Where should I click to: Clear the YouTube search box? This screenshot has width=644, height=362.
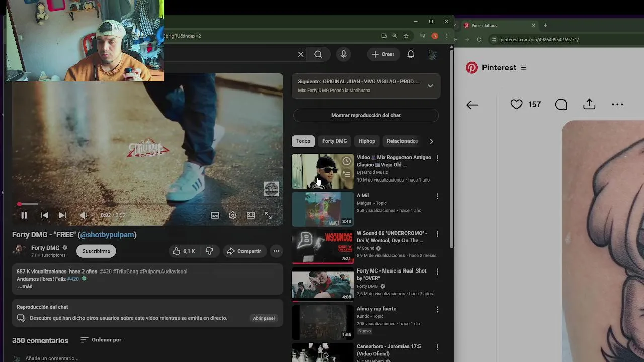pos(301,54)
